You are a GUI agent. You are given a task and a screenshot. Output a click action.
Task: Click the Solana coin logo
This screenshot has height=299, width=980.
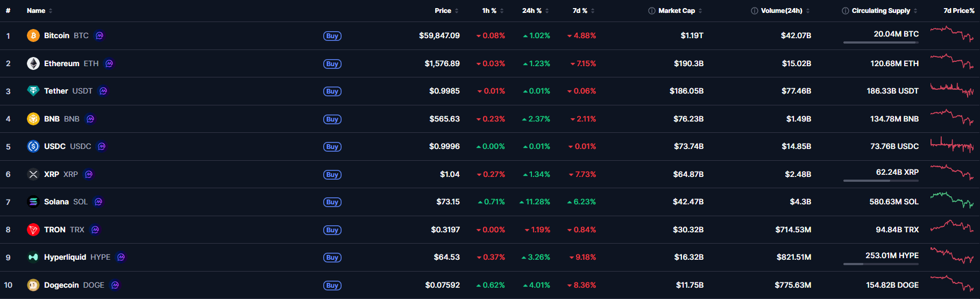click(x=33, y=202)
